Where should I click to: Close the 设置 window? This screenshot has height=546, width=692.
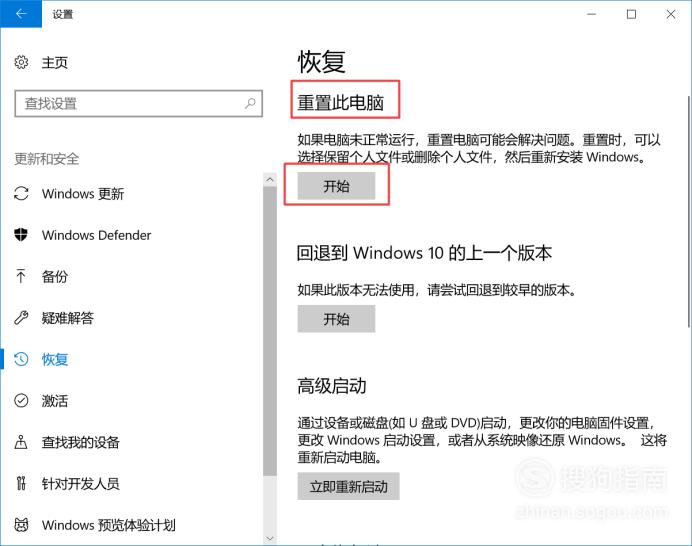pyautogui.click(x=671, y=14)
